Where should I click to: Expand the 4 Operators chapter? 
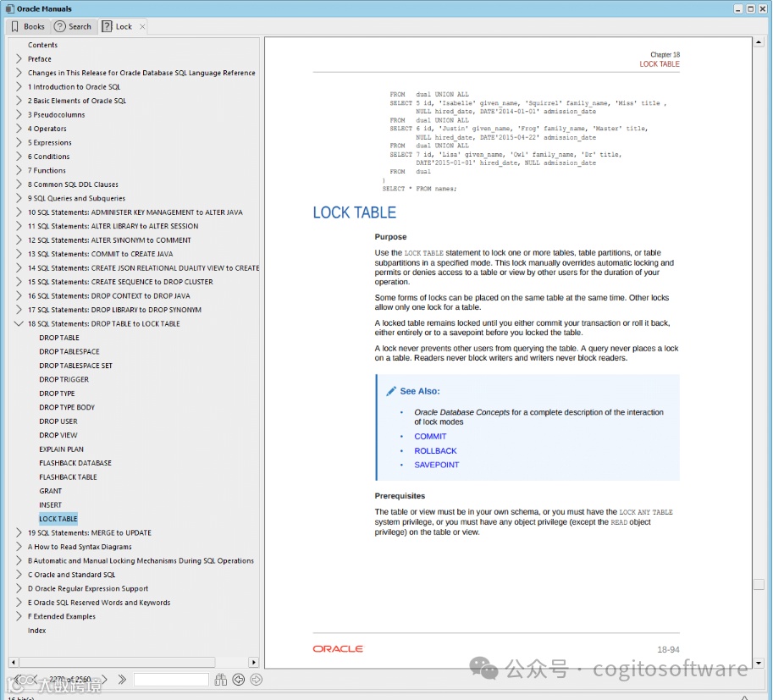(x=19, y=129)
